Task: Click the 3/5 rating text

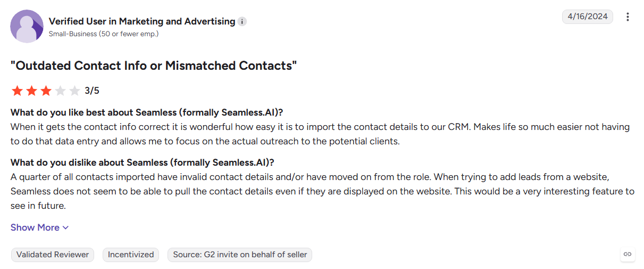Action: (x=92, y=91)
